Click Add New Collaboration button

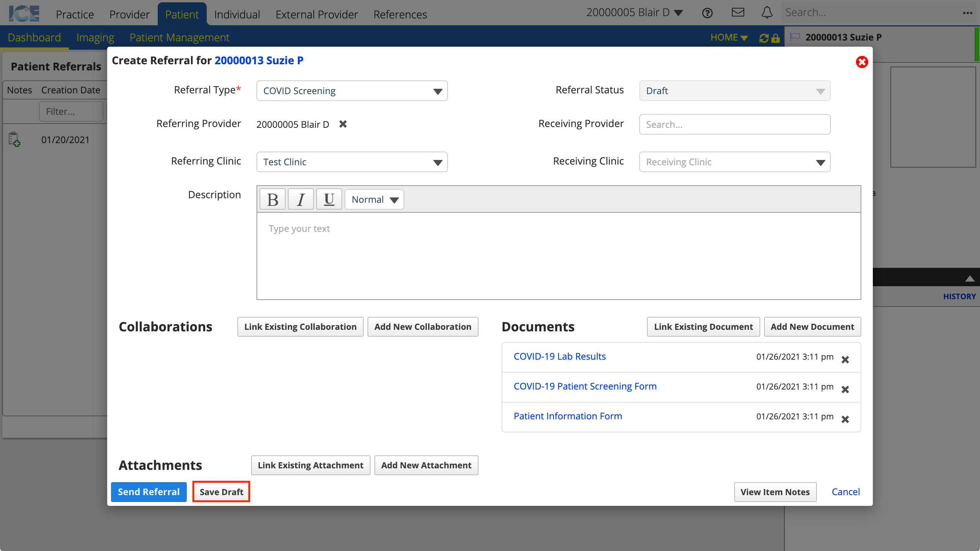pos(423,327)
